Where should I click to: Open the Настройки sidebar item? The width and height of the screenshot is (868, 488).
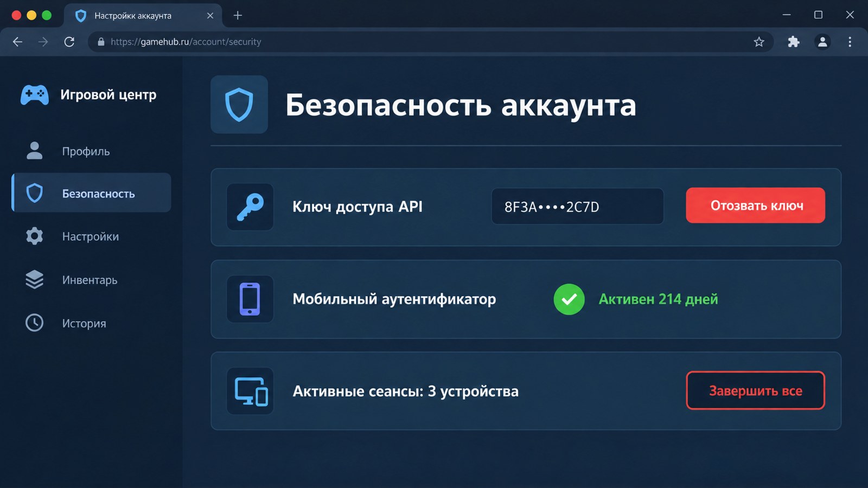click(x=91, y=236)
